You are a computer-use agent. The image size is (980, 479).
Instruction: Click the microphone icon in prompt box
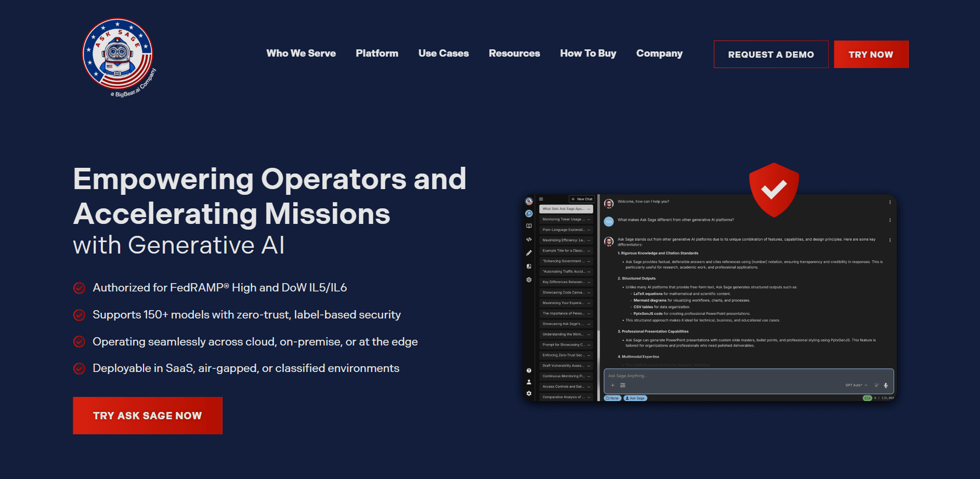tap(886, 385)
